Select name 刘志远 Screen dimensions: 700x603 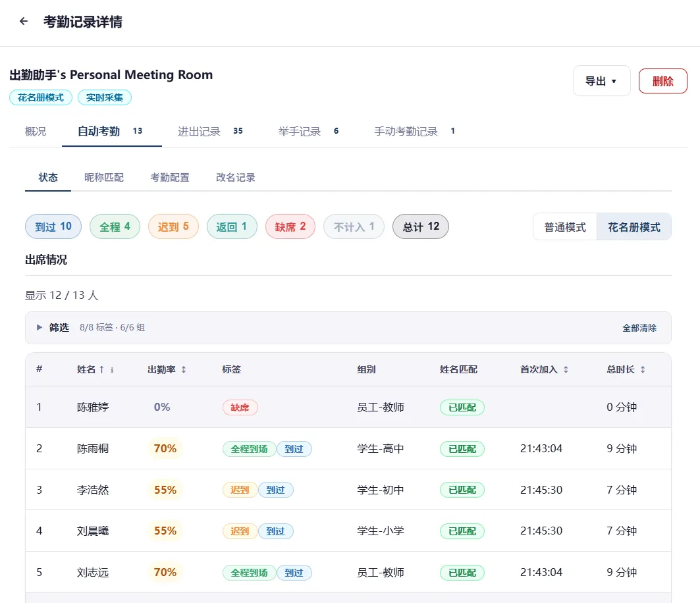point(93,572)
